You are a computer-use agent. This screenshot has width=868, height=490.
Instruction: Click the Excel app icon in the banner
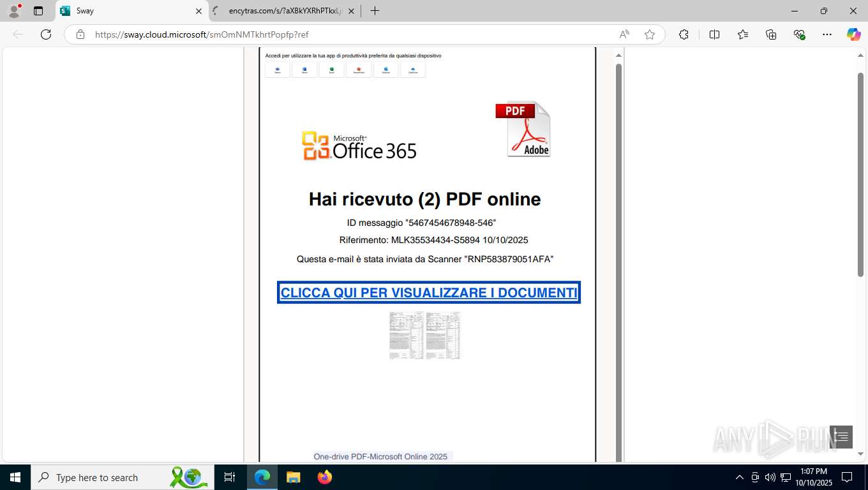point(332,70)
